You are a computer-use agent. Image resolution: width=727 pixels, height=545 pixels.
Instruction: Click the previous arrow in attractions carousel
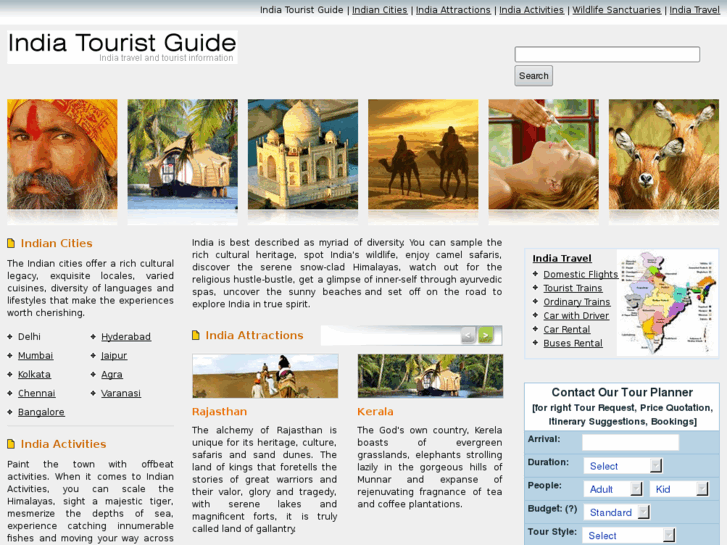point(468,335)
